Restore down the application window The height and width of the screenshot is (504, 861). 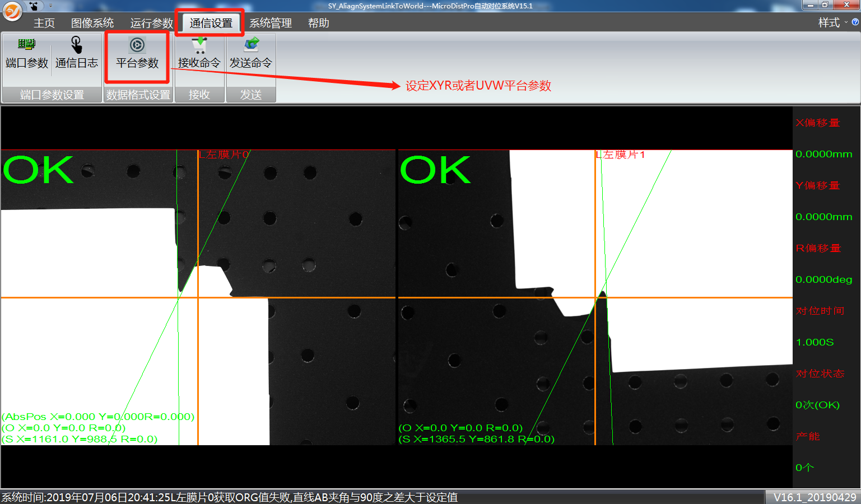pyautogui.click(x=825, y=5)
